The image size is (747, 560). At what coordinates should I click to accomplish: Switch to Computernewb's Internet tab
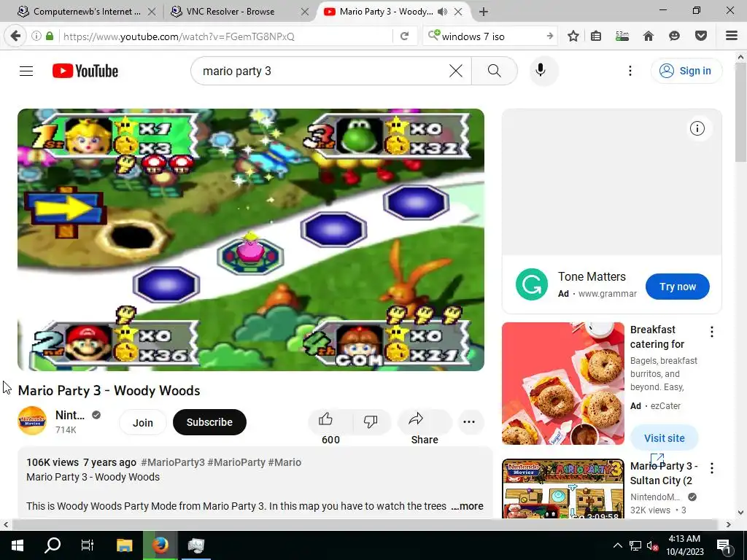pos(87,12)
